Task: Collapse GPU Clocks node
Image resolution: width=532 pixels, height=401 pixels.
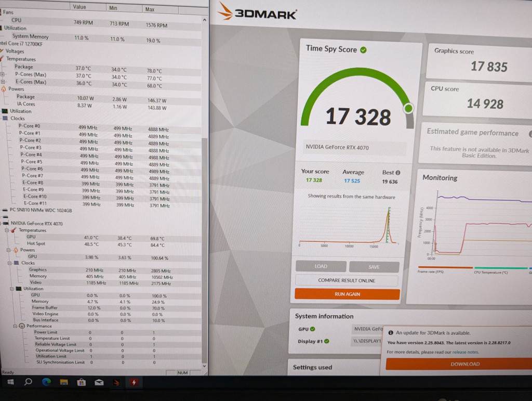Action: 9,263
